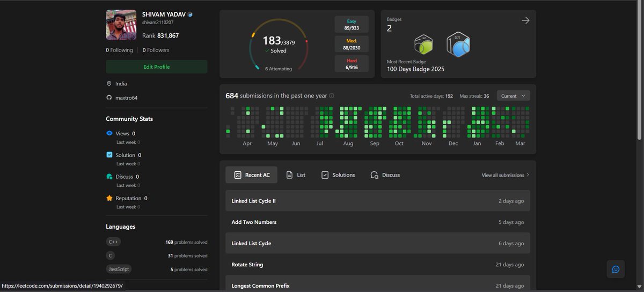Image resolution: width=644 pixels, height=292 pixels.
Task: Open View all submissions link
Action: [x=506, y=175]
